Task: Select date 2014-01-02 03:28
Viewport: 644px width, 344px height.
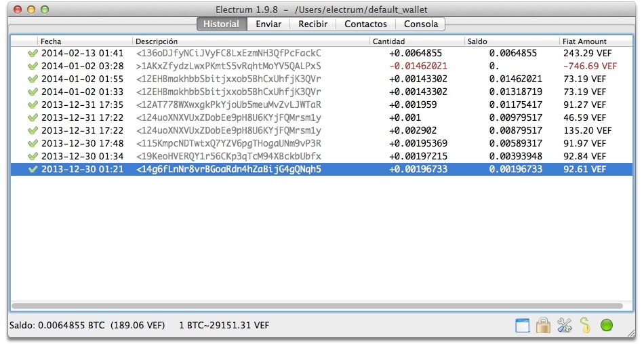Action: click(82, 66)
